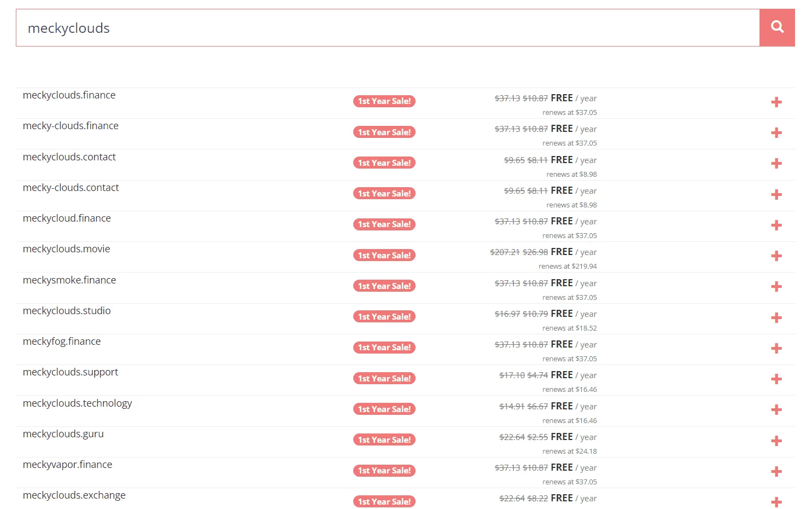Add mecky-clouds.contact using its plus icon
Screen dimensions: 812x509
(776, 195)
